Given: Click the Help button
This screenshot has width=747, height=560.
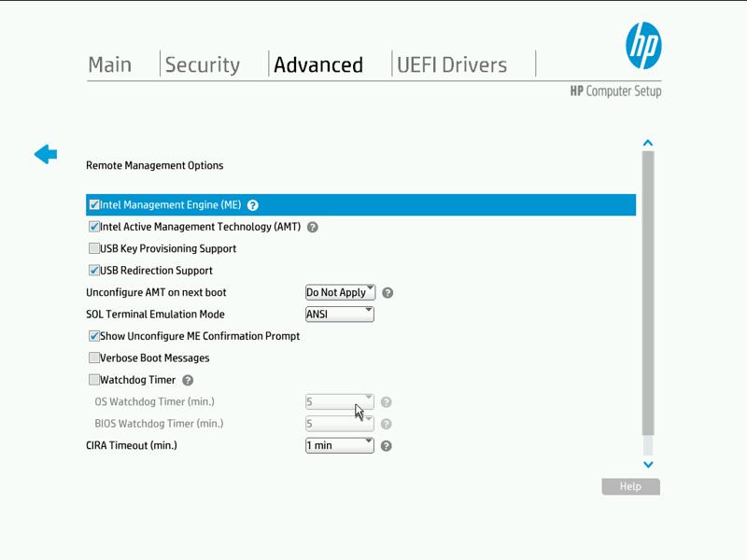Looking at the screenshot, I should click(630, 486).
